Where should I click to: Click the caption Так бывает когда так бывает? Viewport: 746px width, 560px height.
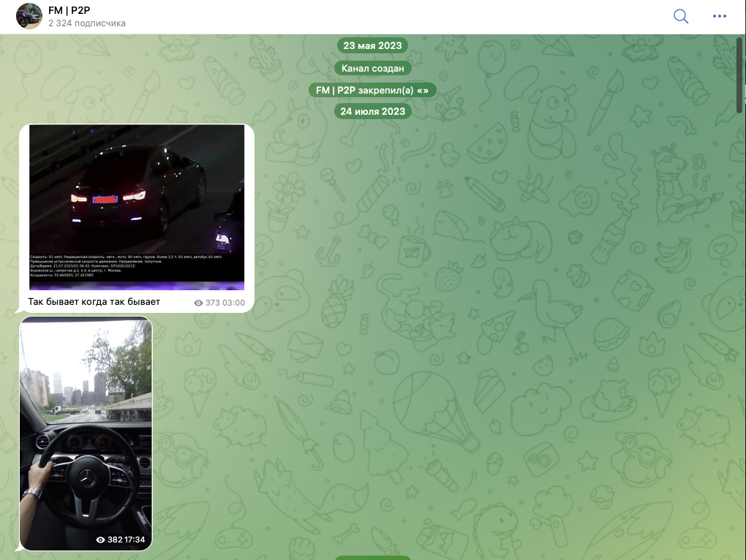94,302
